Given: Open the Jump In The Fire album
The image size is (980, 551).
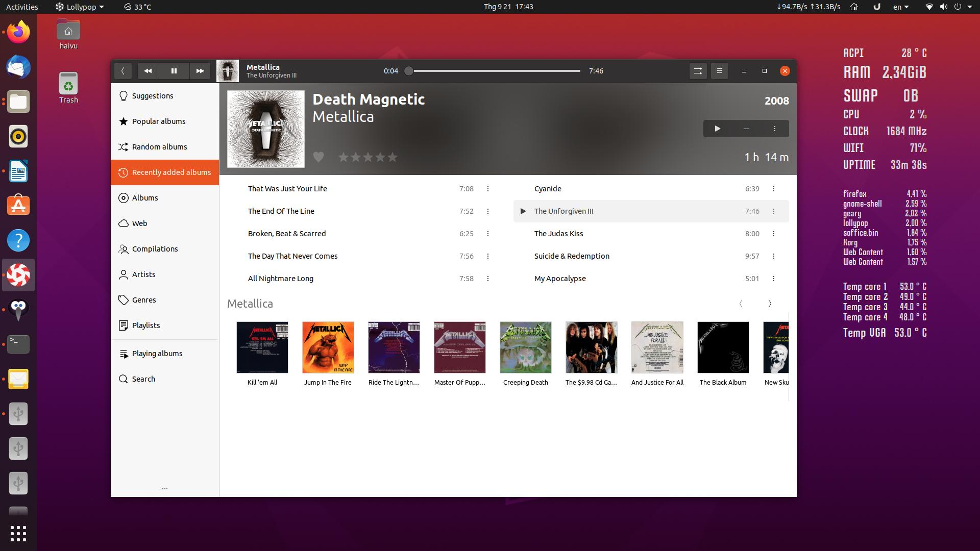Looking at the screenshot, I should [x=328, y=347].
